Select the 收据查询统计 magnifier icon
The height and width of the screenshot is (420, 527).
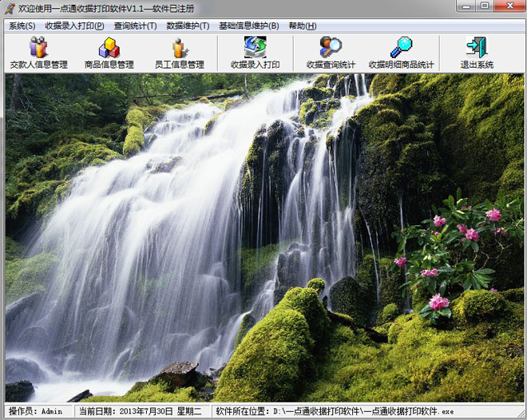[331, 53]
